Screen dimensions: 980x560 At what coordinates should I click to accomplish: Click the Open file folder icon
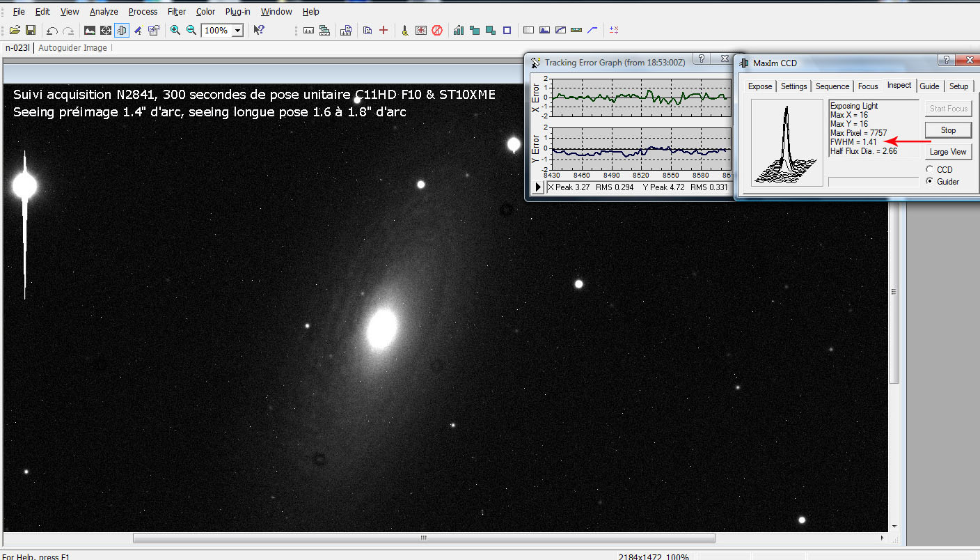click(15, 31)
